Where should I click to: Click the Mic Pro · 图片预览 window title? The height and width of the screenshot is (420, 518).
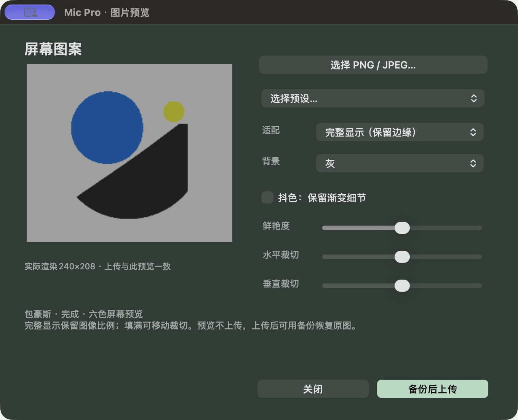click(x=107, y=13)
